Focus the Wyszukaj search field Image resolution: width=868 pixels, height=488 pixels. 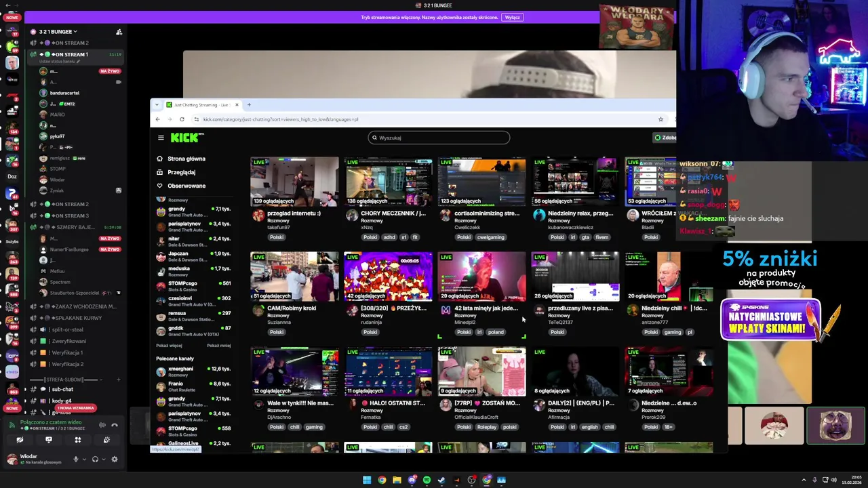pos(439,138)
